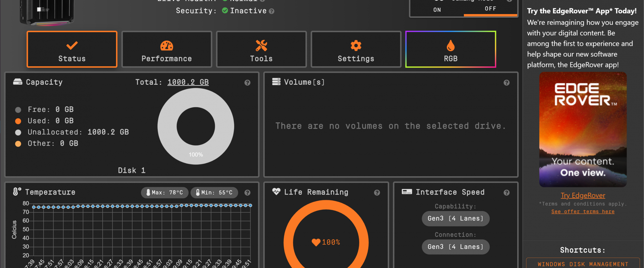Click the Interface Speed drive icon

[x=407, y=192]
